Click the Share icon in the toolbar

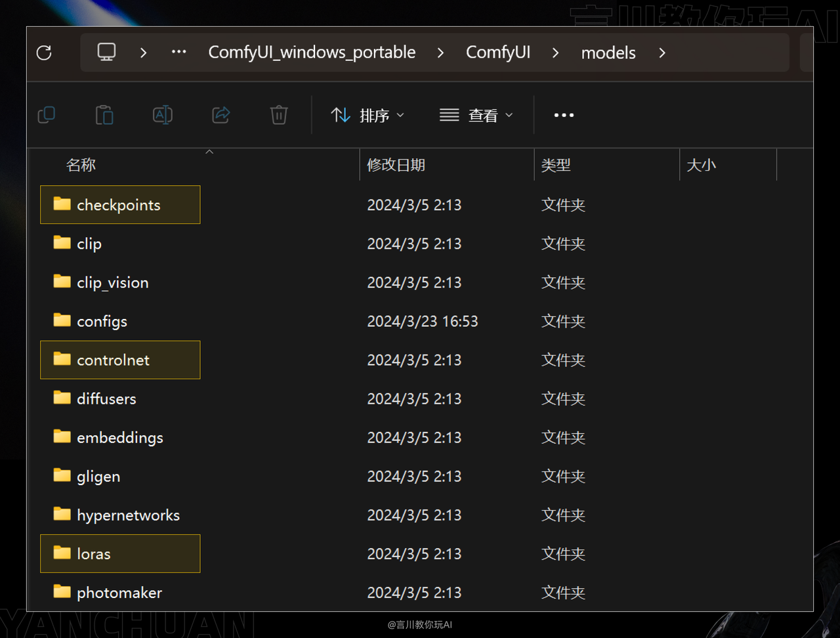(220, 114)
